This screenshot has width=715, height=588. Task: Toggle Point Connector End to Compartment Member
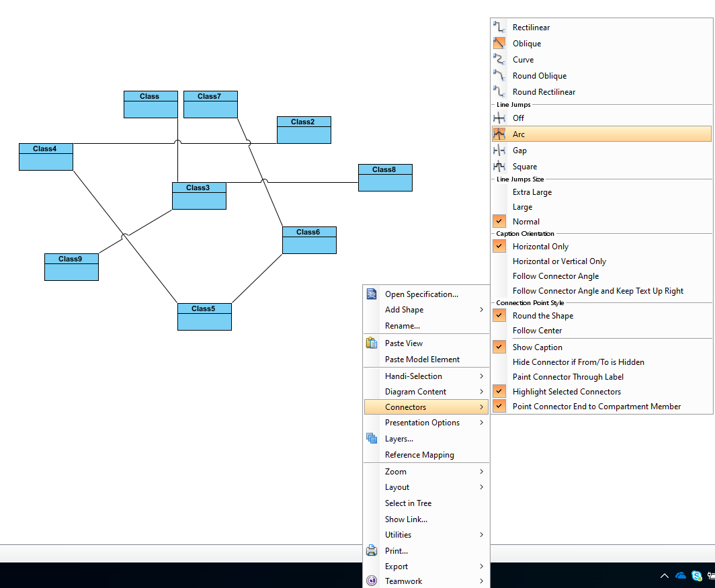point(499,406)
